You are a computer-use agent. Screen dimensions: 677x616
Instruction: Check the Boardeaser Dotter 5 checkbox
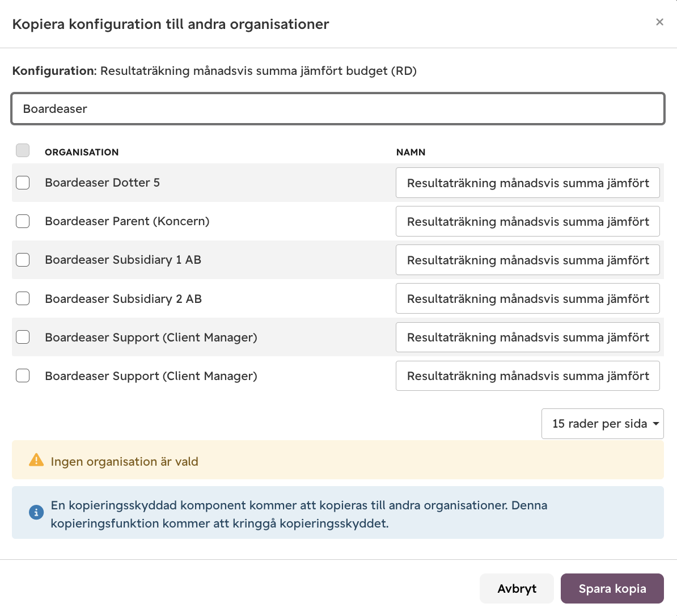pyautogui.click(x=23, y=183)
